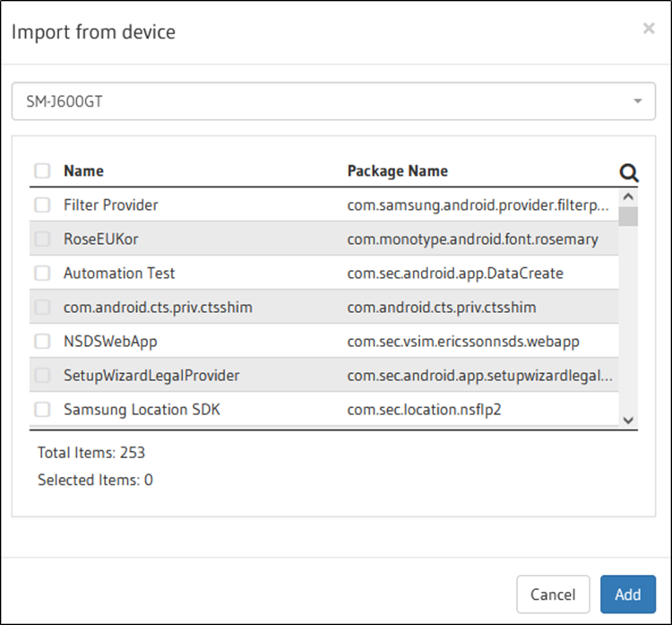Click the dropdown caret arrow icon
This screenshot has height=625, width=672.
[x=638, y=101]
